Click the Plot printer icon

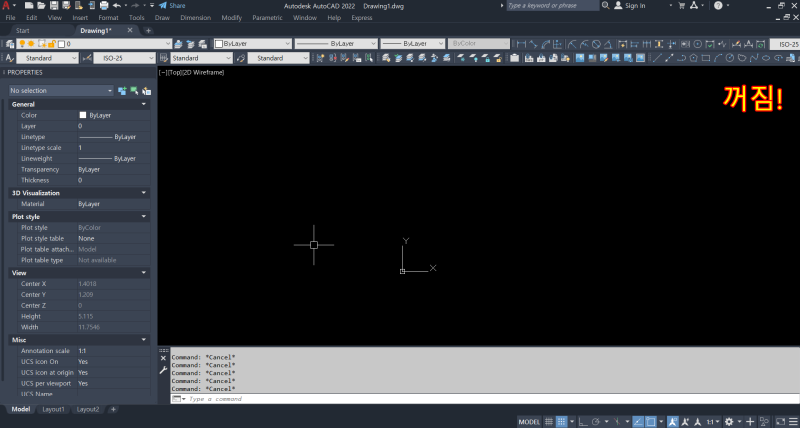(x=104, y=6)
